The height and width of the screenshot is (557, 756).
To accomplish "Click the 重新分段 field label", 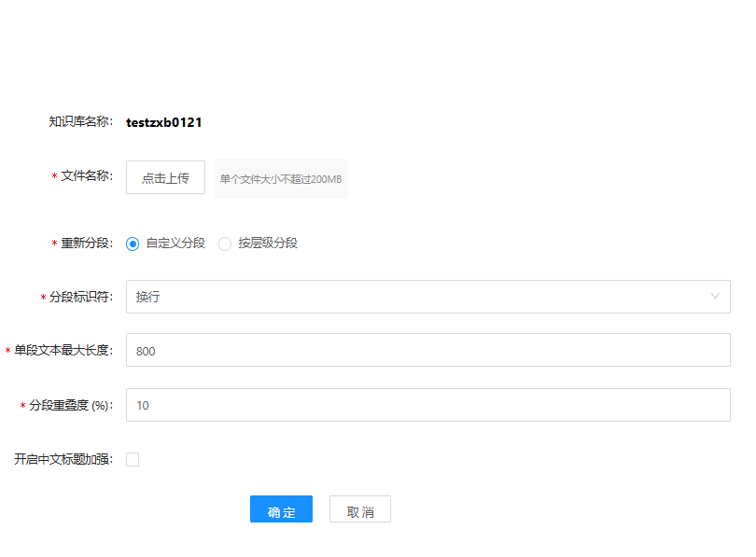I will pos(86,244).
